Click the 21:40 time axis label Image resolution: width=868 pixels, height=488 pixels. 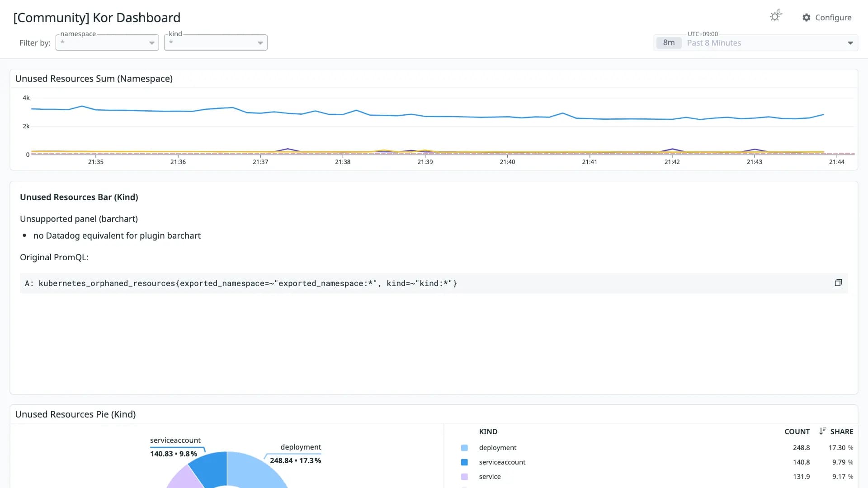tap(507, 162)
